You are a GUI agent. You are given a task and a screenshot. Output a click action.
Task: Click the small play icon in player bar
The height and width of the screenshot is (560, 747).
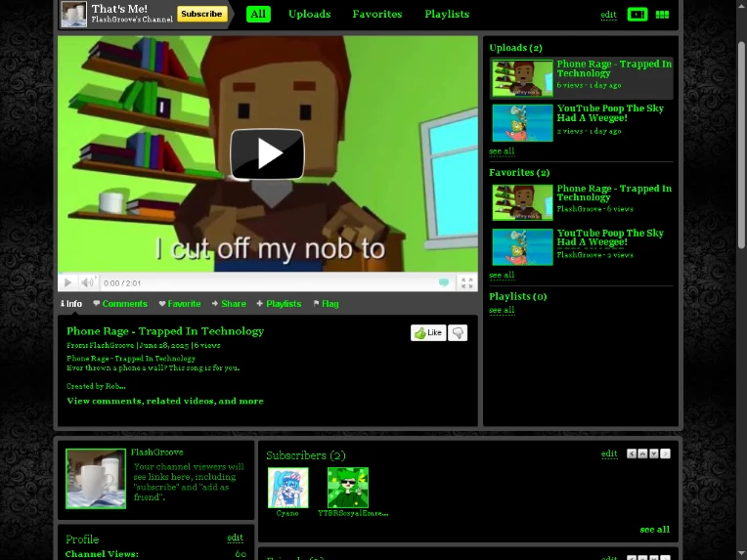point(68,282)
